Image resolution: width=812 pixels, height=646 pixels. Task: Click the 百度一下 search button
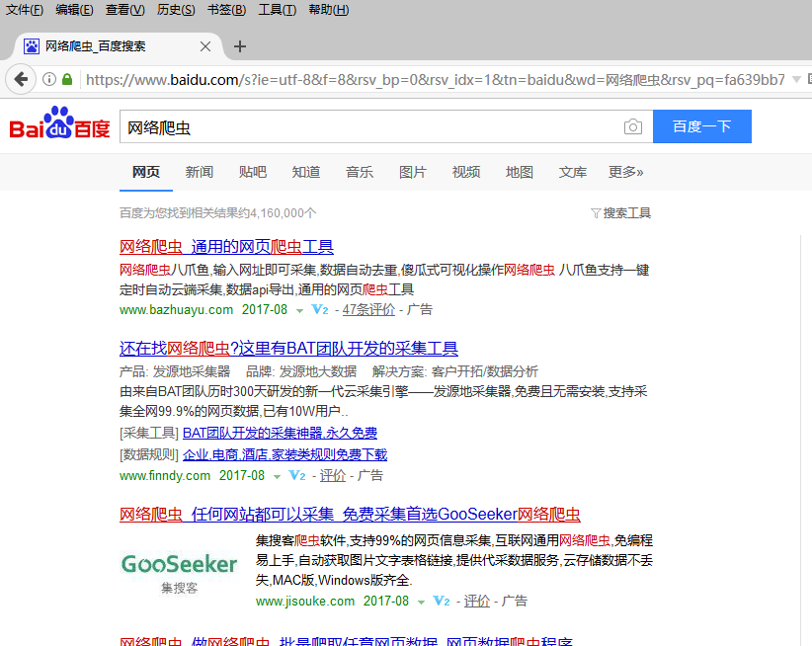click(x=702, y=126)
